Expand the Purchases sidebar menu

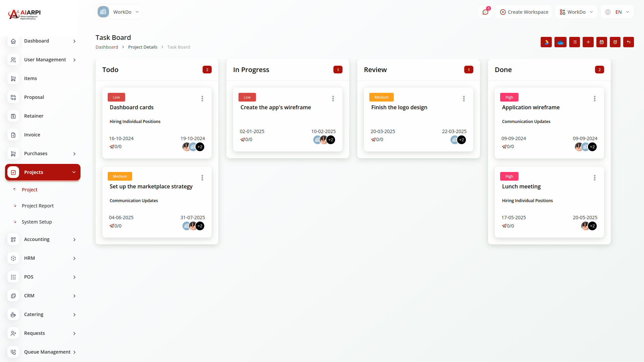[x=43, y=154]
